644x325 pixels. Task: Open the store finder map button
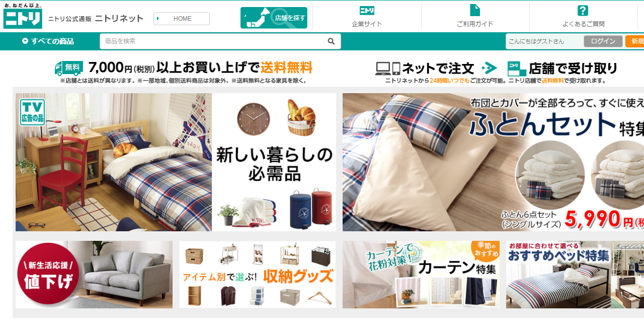274,18
